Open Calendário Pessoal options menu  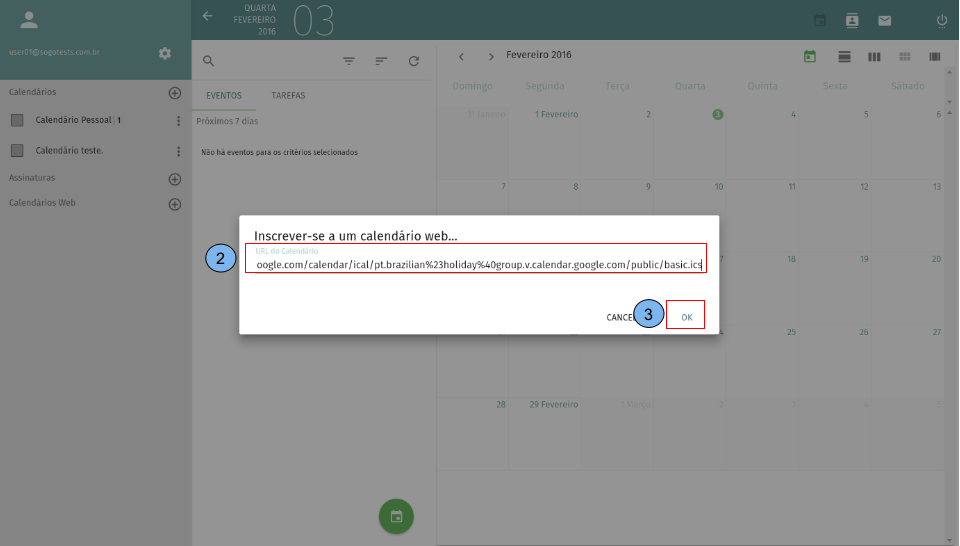[x=179, y=121]
